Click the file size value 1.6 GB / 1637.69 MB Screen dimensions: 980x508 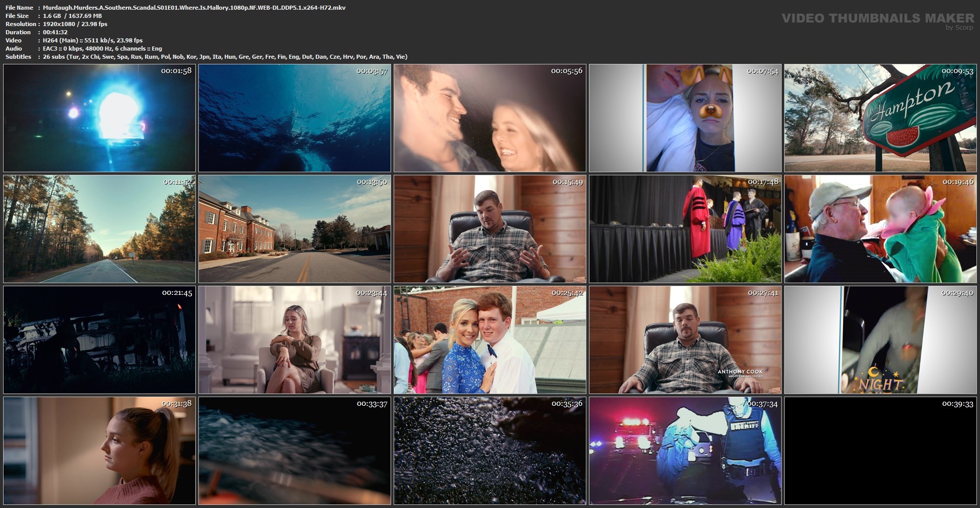tap(73, 16)
